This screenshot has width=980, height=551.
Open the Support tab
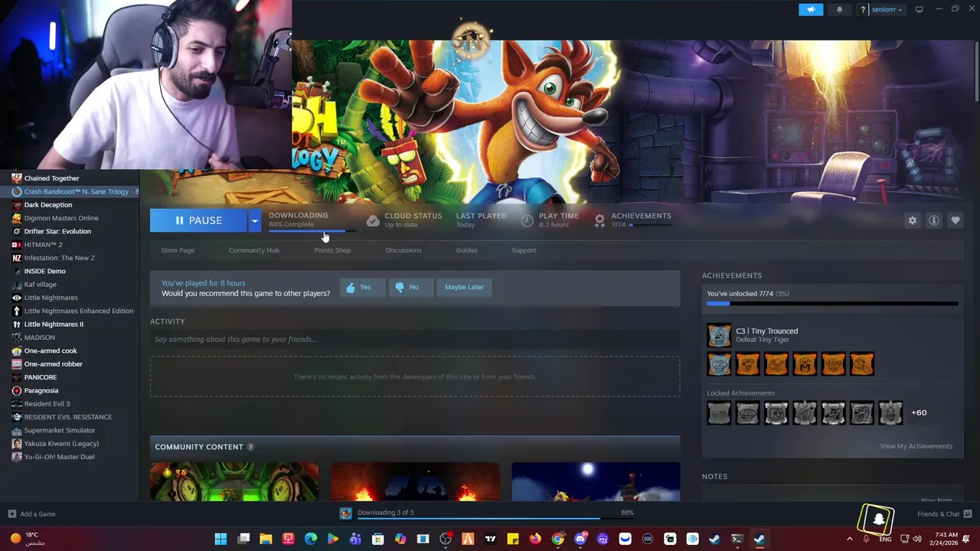point(524,250)
